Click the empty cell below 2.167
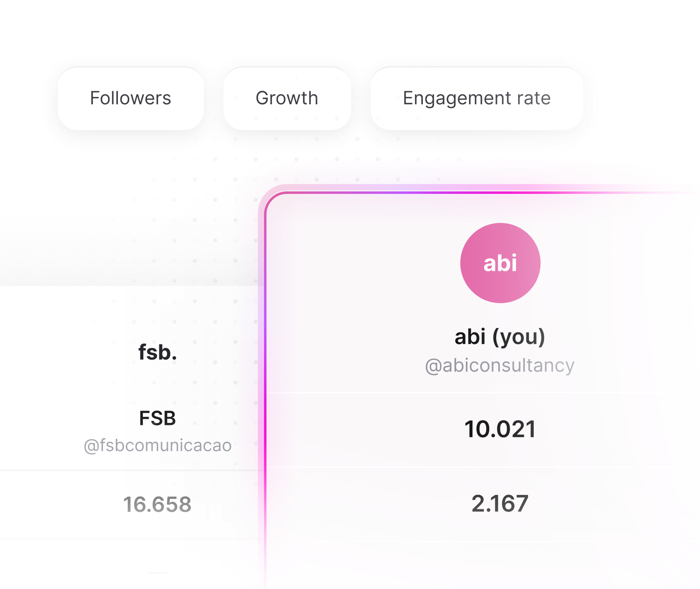The height and width of the screenshot is (589, 700). pos(483,566)
